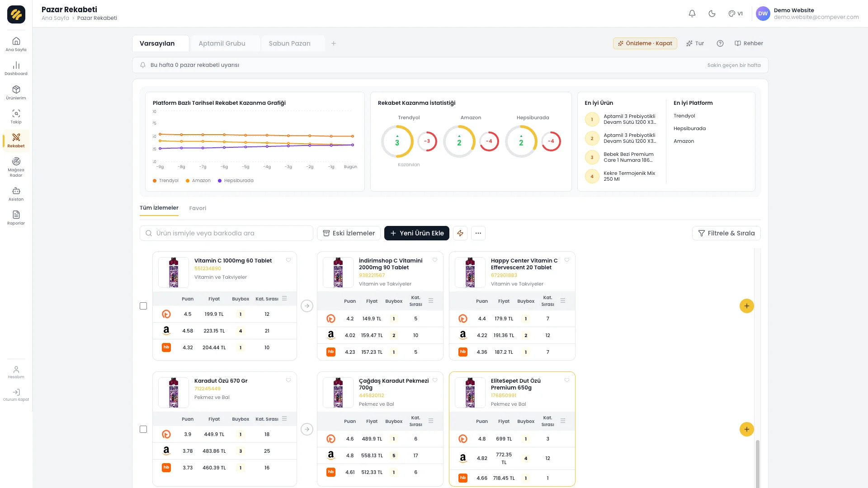Open the notifications bell
Screen dimensions: 868x488
[692, 14]
